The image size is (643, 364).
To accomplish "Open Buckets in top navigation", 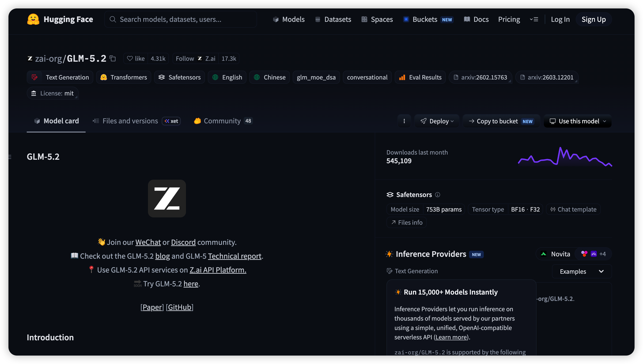I will [x=428, y=19].
